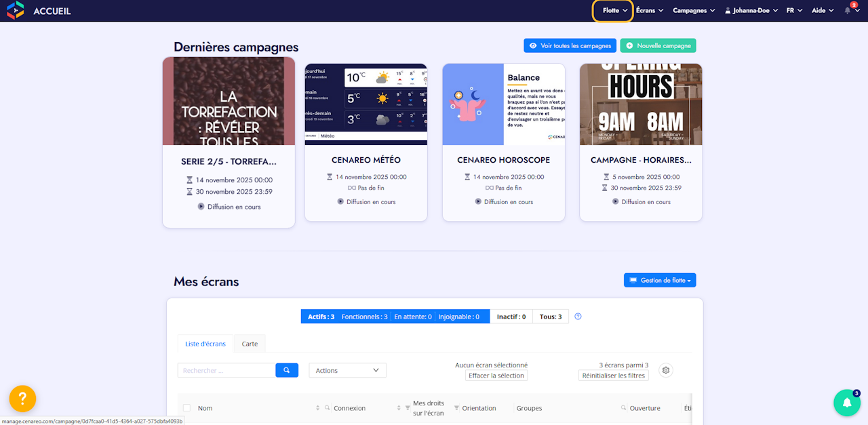Sort the Nom column with arrows icon
The height and width of the screenshot is (425, 868).
point(318,408)
